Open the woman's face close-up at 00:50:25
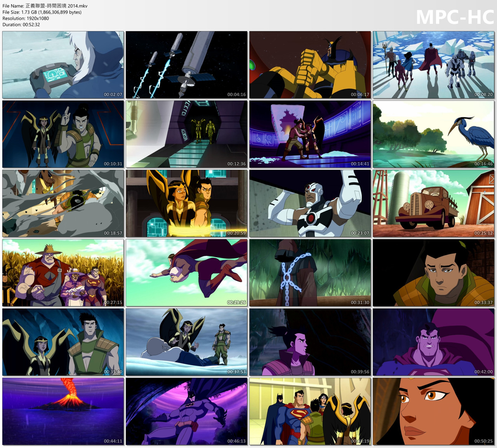The width and height of the screenshot is (497, 448). [x=433, y=412]
